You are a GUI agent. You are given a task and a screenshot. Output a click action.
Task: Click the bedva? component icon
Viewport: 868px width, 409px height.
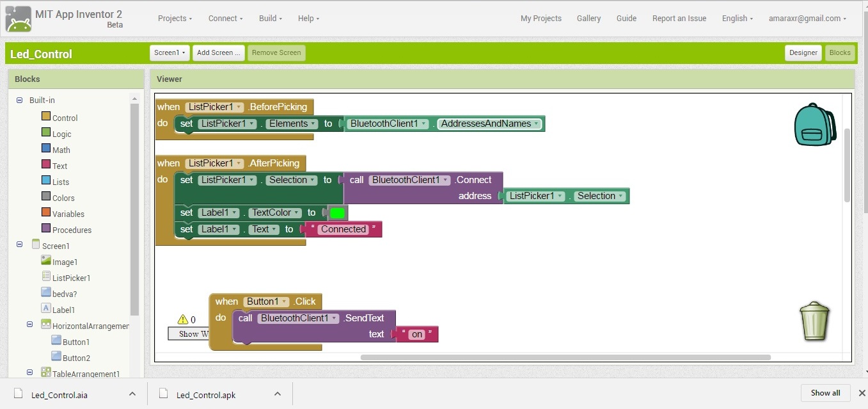(46, 293)
